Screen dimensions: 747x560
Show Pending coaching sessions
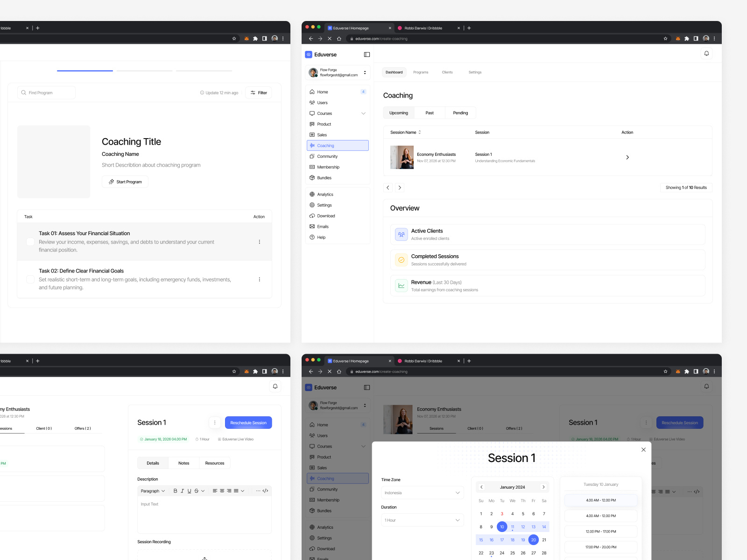click(460, 113)
